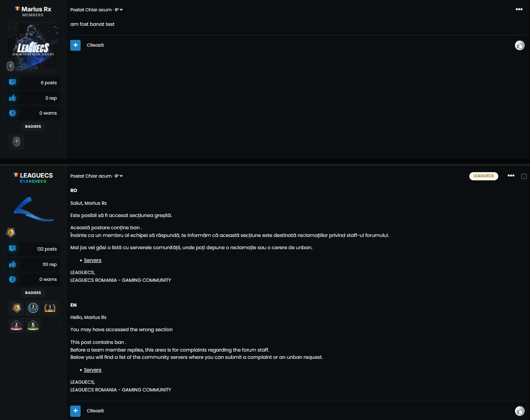
Task: Tick the moderation checkbox on LEAGUECS's post
Action: (x=524, y=176)
